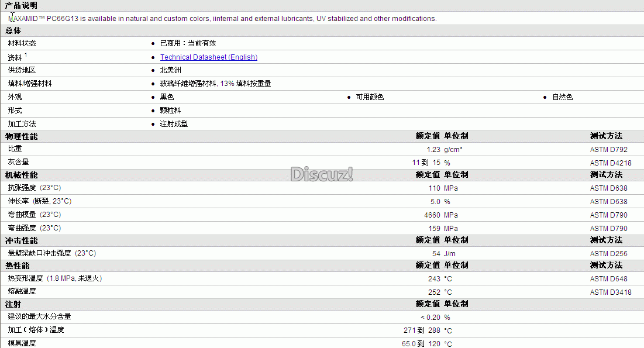This screenshot has height=348, width=644.
Task: Select the < 0.20 % moisture value
Action: [435, 318]
